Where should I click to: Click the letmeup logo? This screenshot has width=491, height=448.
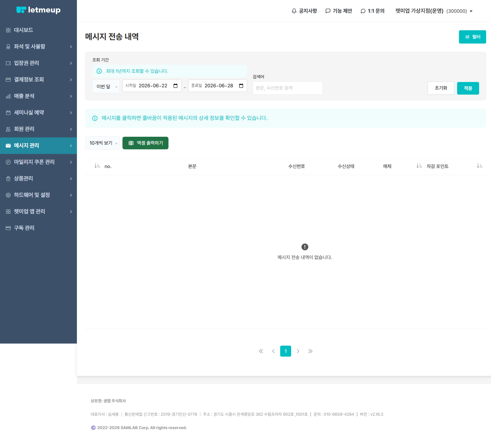point(38,10)
